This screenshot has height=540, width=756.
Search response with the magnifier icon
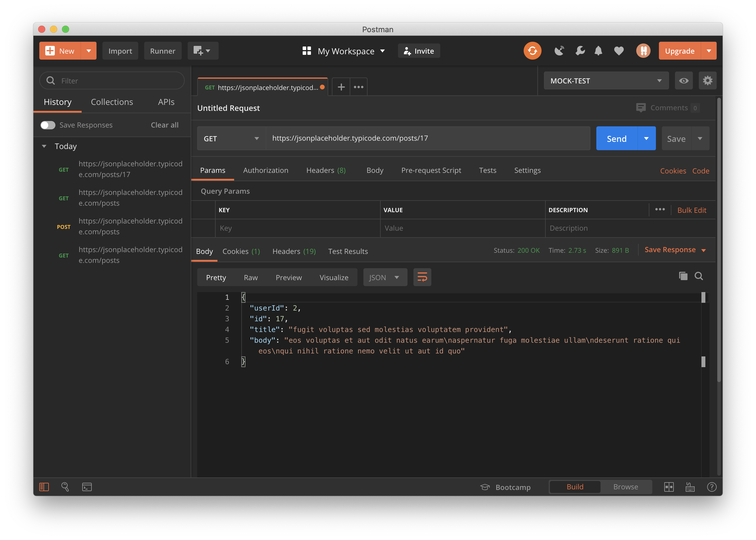[699, 276]
